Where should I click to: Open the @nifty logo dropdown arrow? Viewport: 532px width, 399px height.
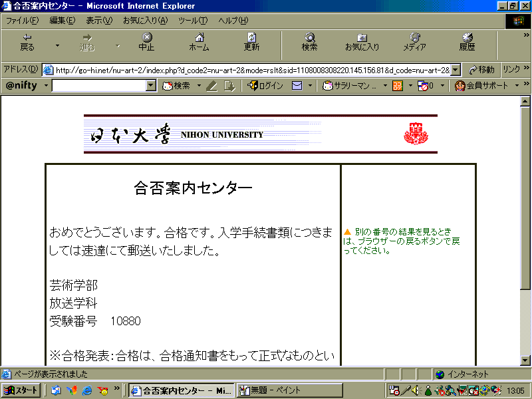coord(46,86)
